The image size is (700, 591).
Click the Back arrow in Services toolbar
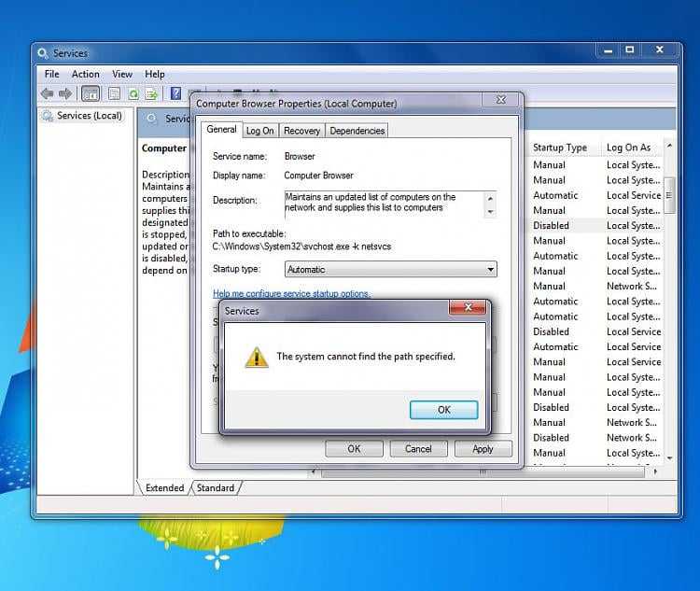click(x=47, y=93)
